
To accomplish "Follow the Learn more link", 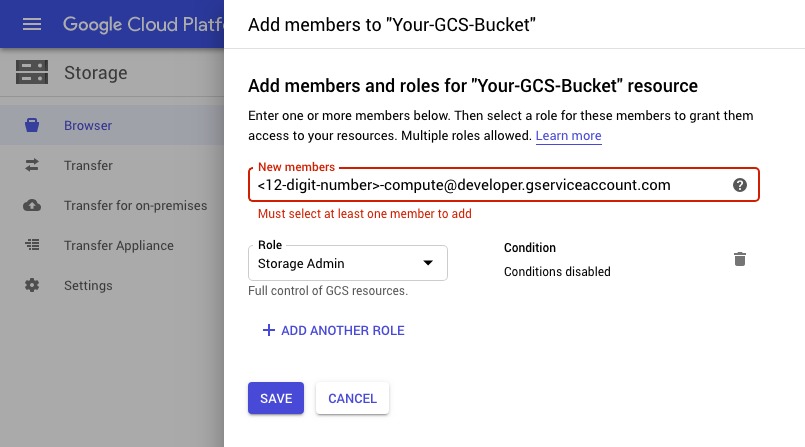I will point(568,135).
